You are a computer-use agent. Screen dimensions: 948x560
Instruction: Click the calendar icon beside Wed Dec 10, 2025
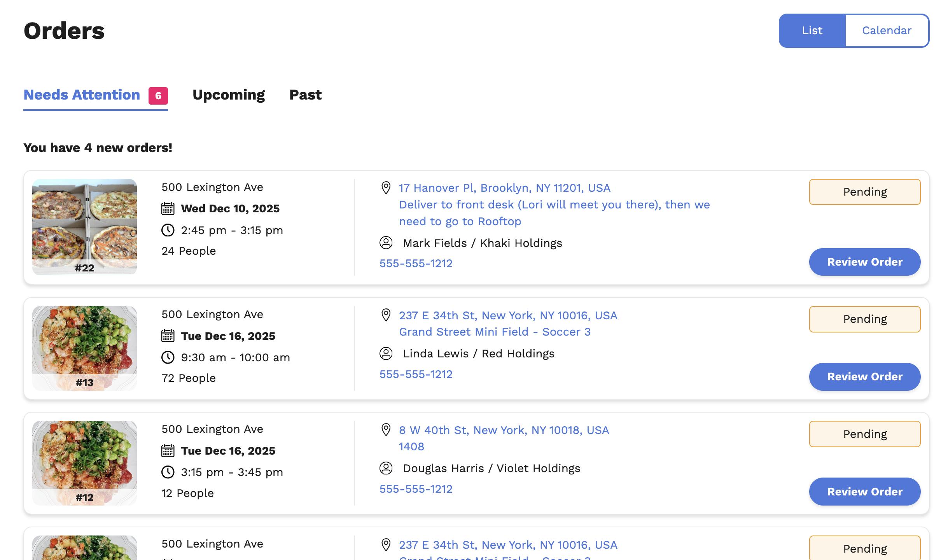(x=168, y=208)
